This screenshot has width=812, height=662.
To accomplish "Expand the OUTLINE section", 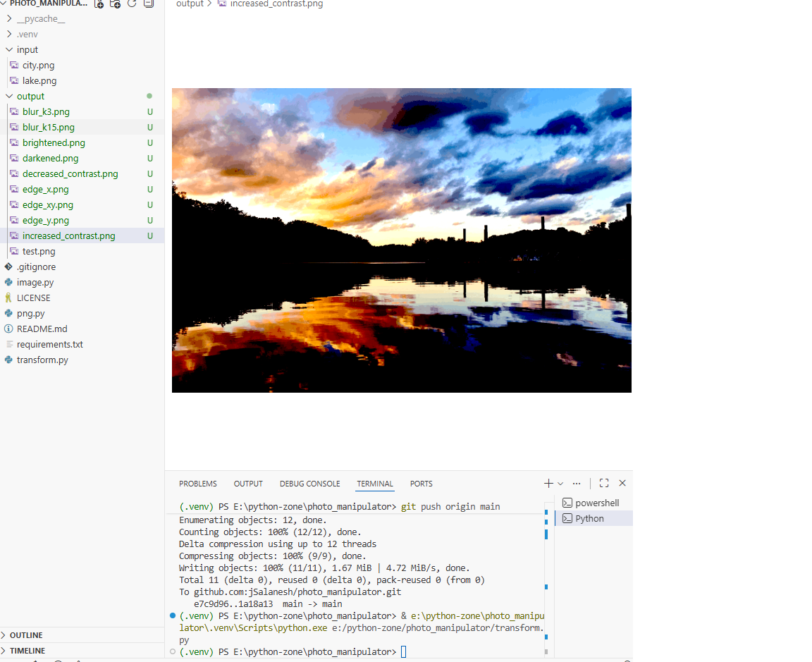I will [x=26, y=635].
